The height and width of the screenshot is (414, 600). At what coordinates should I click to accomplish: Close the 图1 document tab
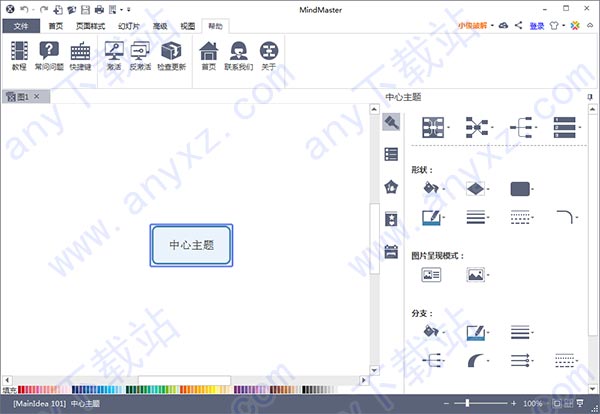tap(37, 96)
